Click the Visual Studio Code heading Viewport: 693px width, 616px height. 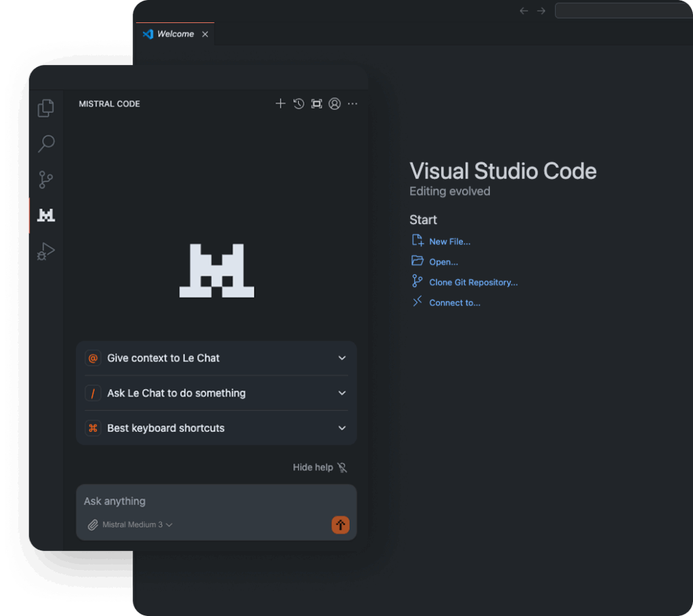pyautogui.click(x=503, y=171)
